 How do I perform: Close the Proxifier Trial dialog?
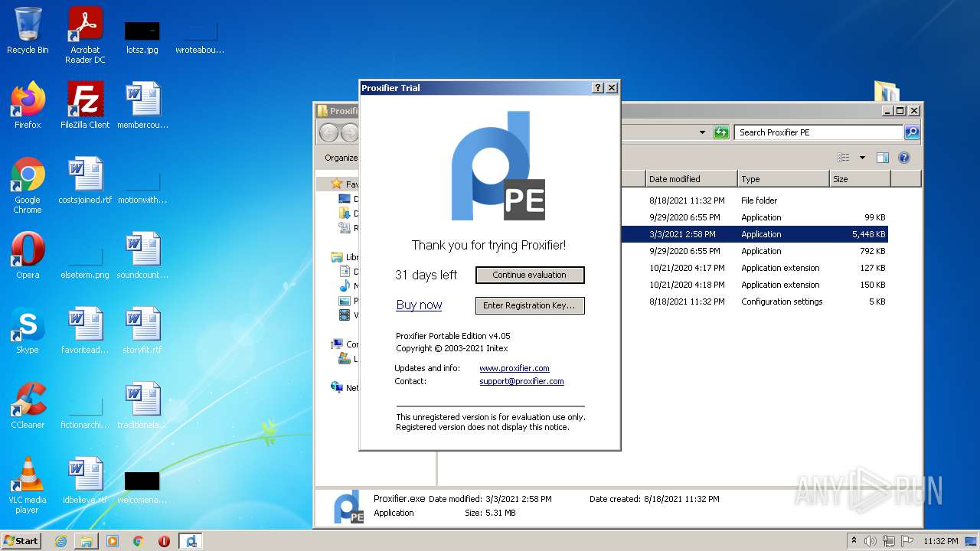click(x=611, y=88)
